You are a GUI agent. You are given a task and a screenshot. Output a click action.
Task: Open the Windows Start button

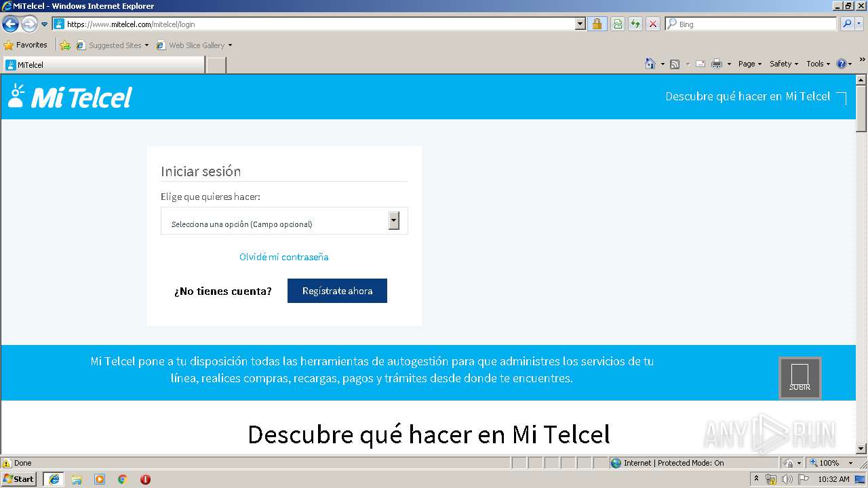pyautogui.click(x=19, y=479)
